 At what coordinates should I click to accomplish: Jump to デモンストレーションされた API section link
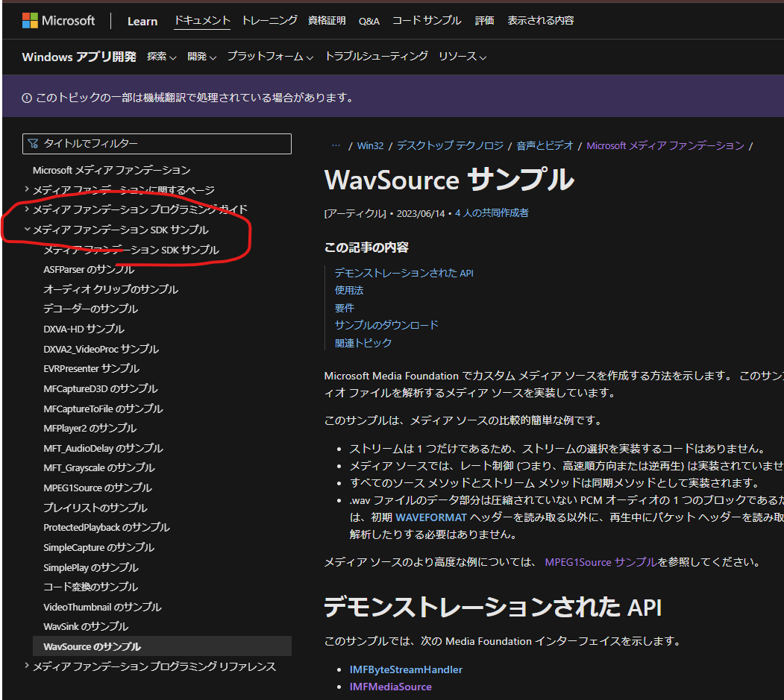[404, 274]
